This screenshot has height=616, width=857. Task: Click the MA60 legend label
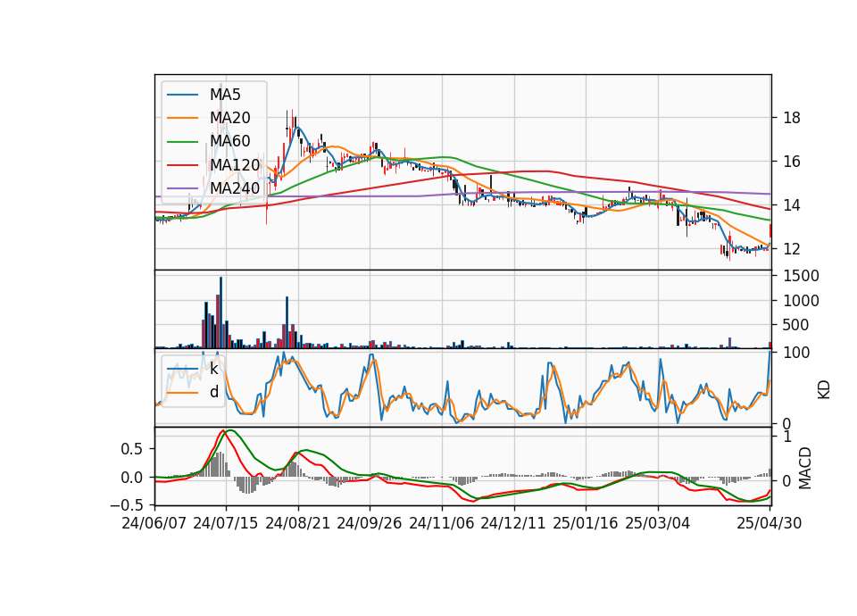(229, 141)
